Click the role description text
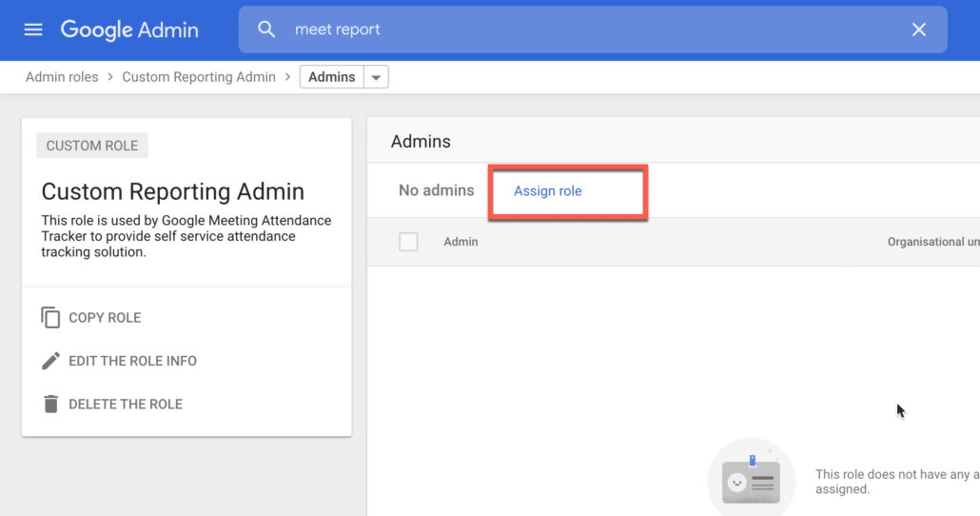This screenshot has width=980, height=516. pos(186,236)
